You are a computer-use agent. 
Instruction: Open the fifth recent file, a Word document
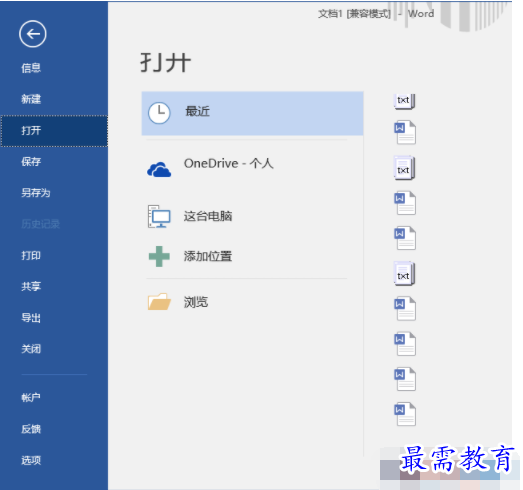click(405, 238)
